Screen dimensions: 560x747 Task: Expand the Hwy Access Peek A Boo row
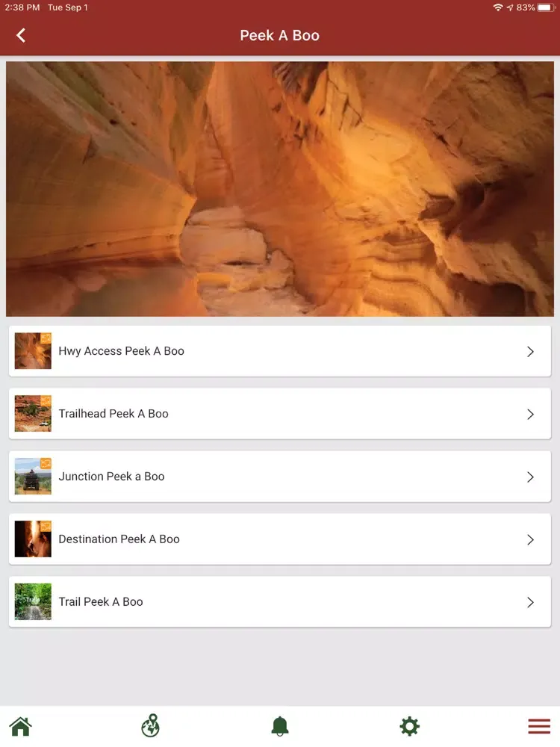[x=531, y=351]
